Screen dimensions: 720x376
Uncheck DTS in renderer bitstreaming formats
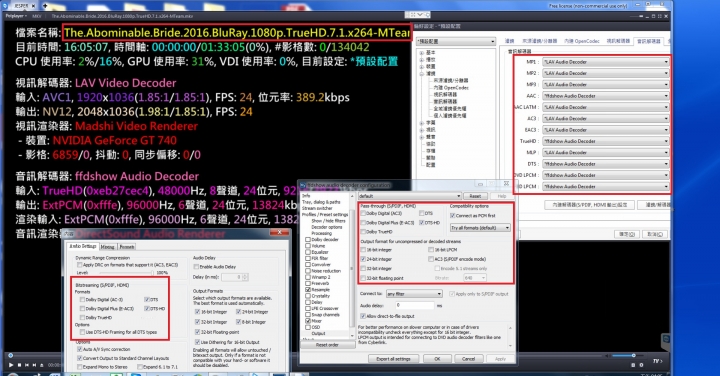(x=147, y=299)
